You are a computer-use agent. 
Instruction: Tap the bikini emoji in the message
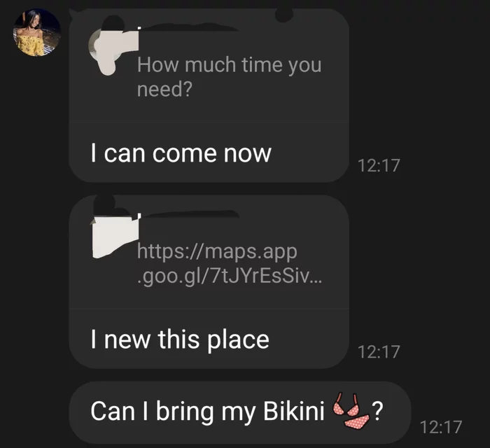351,411
